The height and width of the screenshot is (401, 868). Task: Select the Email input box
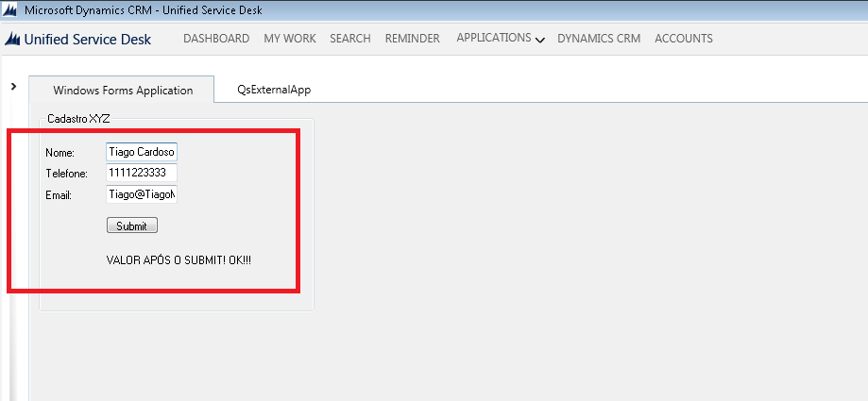click(142, 194)
